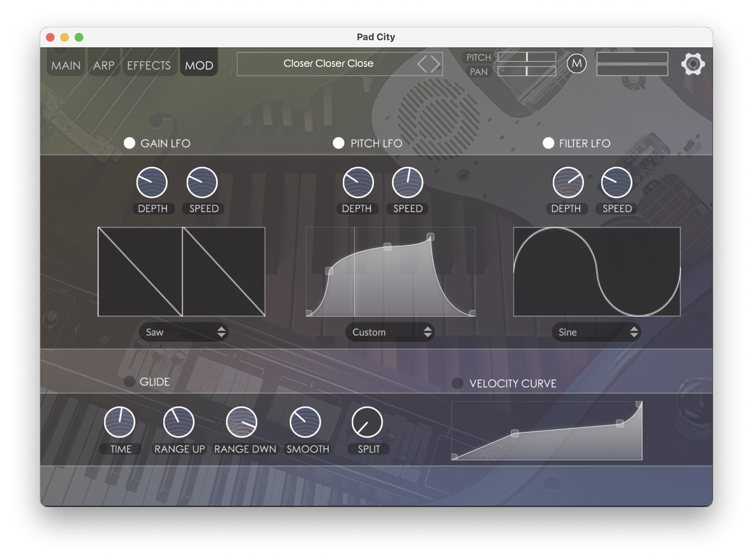This screenshot has height=560, width=753.
Task: Enable the Glide toggle
Action: [x=129, y=381]
